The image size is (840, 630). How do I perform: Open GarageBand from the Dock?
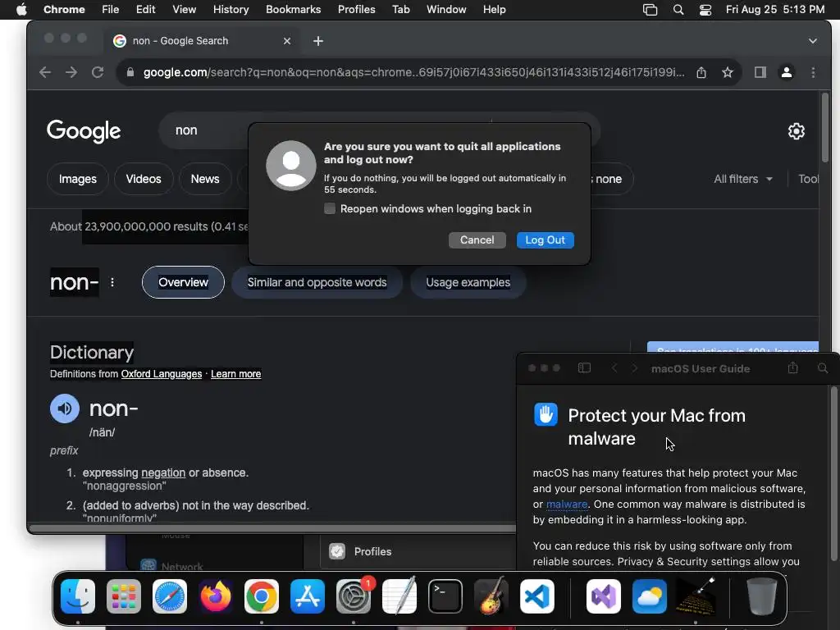[491, 596]
